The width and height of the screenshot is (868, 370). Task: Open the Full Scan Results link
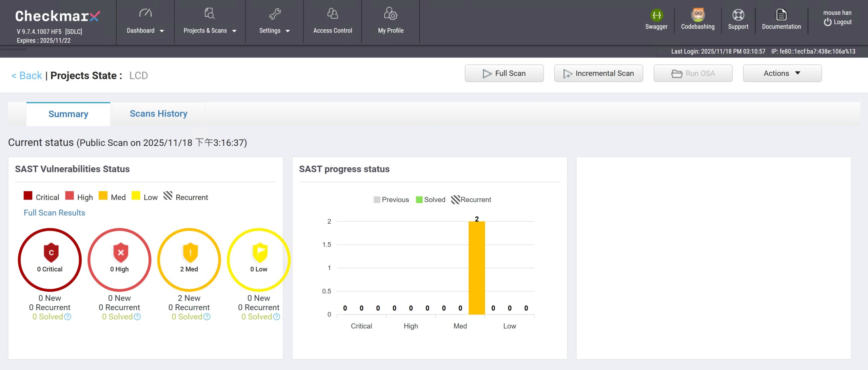pyautogui.click(x=54, y=213)
